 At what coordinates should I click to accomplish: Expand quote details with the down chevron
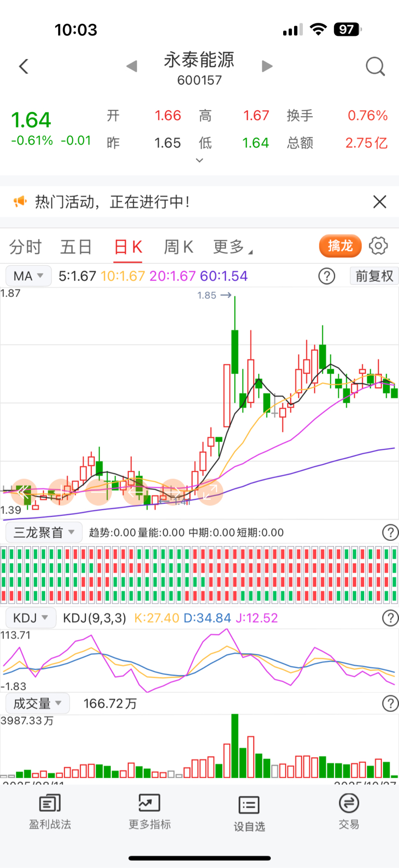pyautogui.click(x=199, y=160)
